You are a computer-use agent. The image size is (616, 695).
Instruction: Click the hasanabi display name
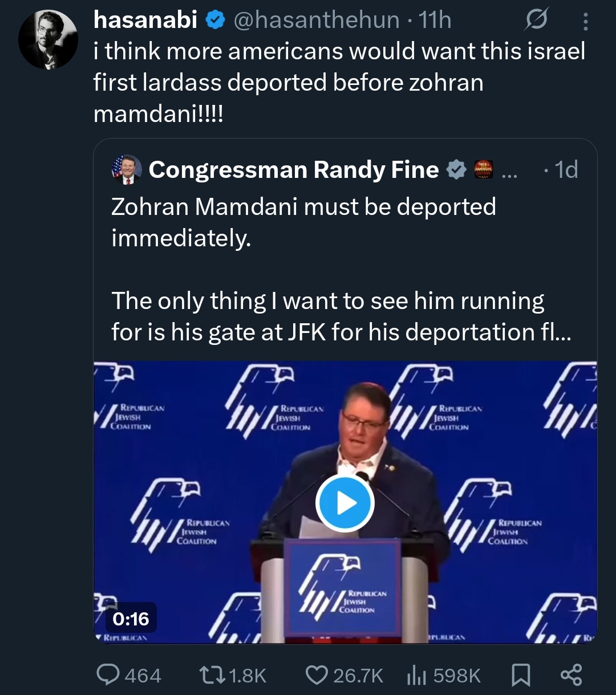pos(145,21)
